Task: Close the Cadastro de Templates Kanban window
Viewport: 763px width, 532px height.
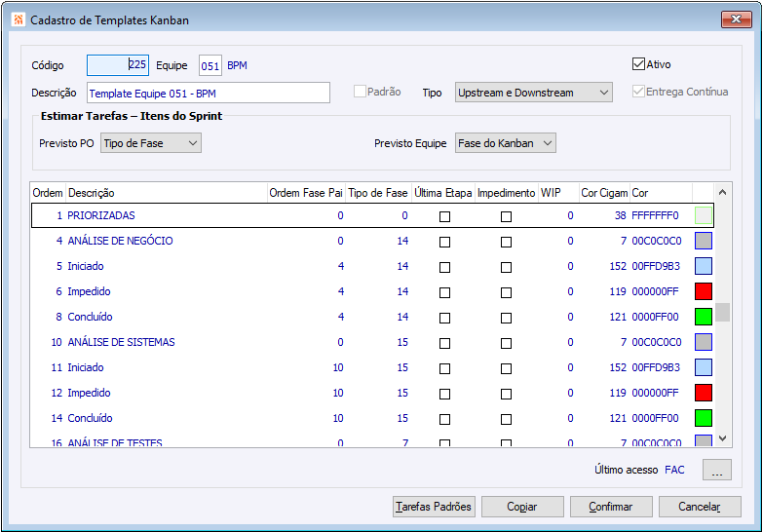Action: pos(737,19)
